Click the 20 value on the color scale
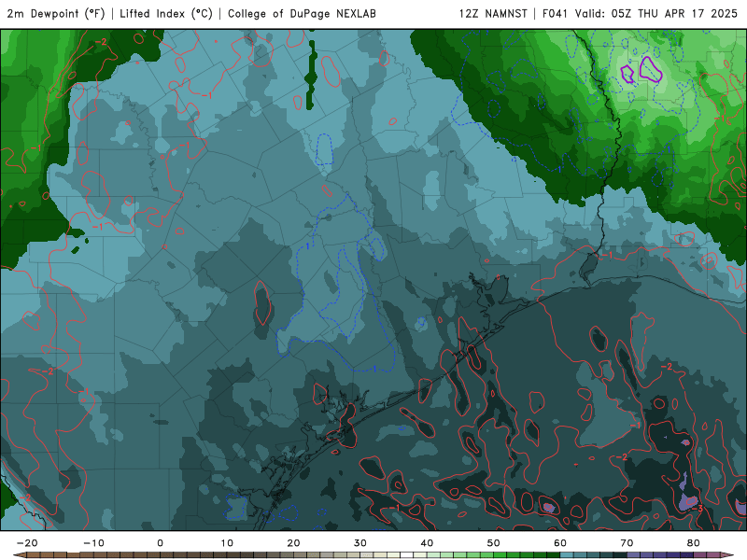The height and width of the screenshot is (560, 747). 293,543
